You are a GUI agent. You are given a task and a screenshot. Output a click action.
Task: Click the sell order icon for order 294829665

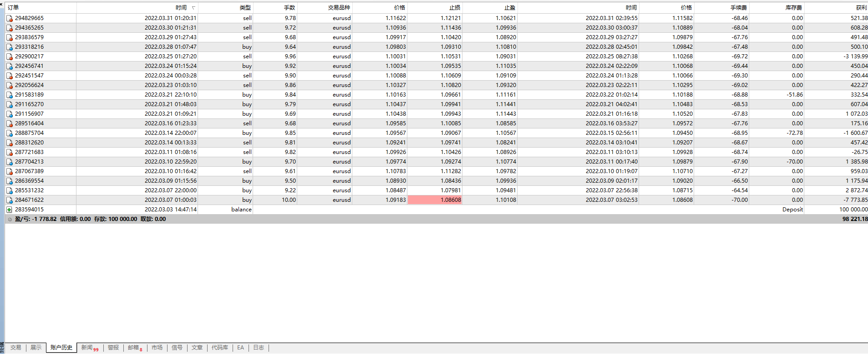[9, 18]
